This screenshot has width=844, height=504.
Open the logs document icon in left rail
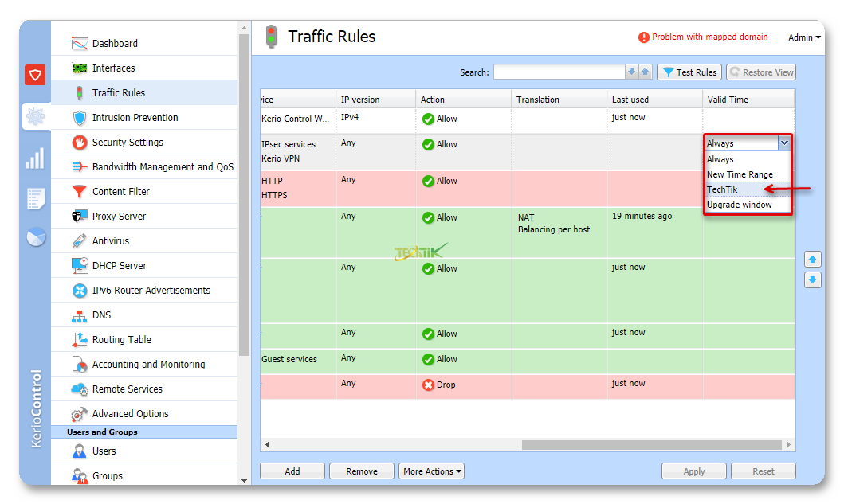coord(35,198)
